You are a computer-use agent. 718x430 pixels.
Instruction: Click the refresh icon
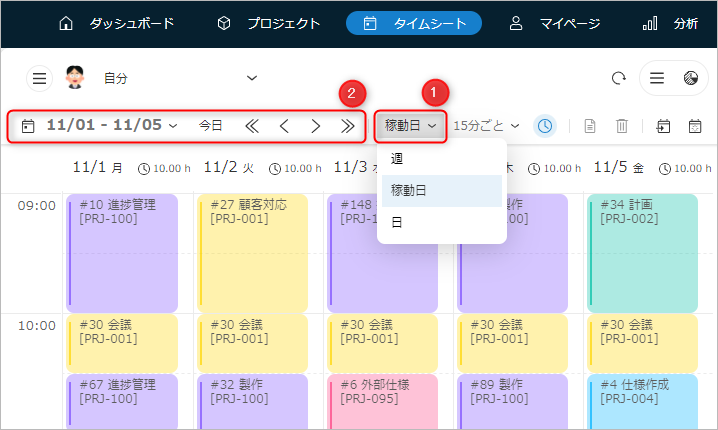(x=618, y=78)
